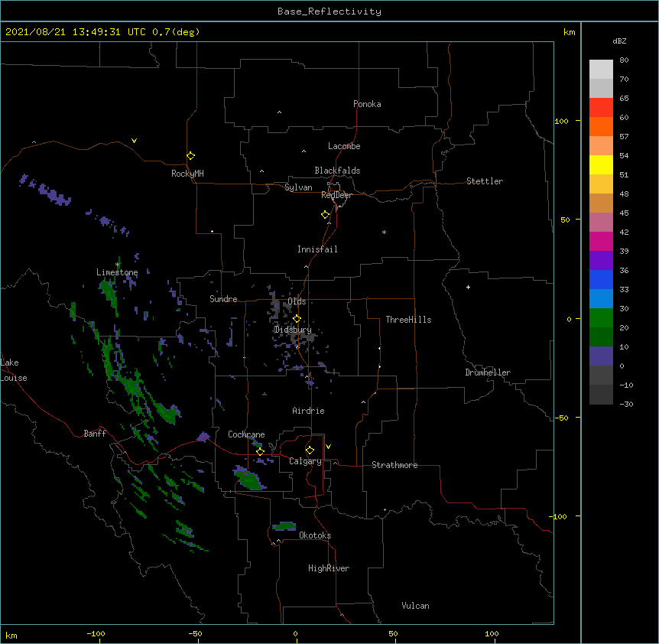
Task: Click the Cochrane city label
Action: click(x=246, y=434)
